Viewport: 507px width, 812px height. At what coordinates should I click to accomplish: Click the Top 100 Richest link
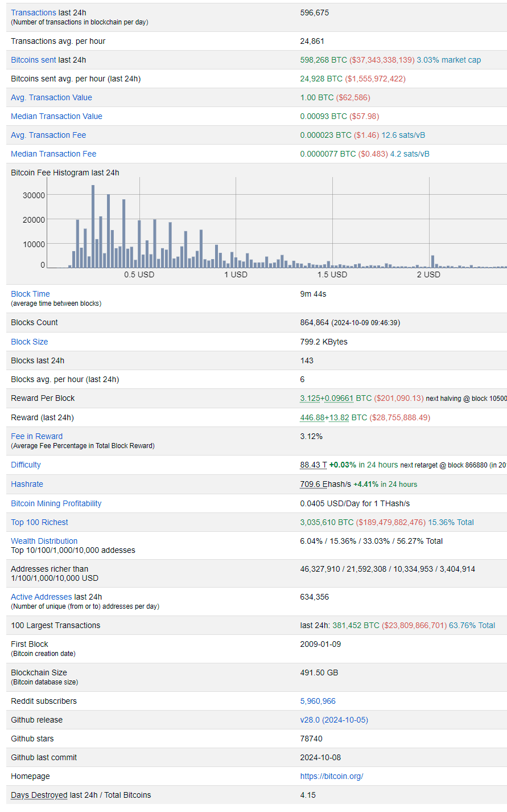tap(39, 522)
